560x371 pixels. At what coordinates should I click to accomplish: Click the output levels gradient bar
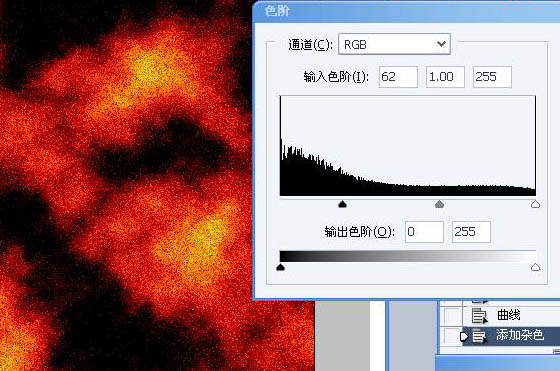(408, 256)
